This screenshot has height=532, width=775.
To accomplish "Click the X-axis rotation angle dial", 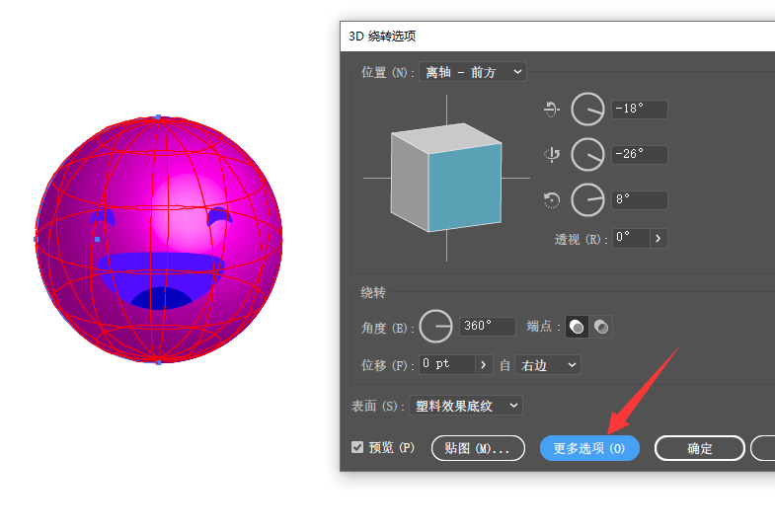I will pos(588,110).
